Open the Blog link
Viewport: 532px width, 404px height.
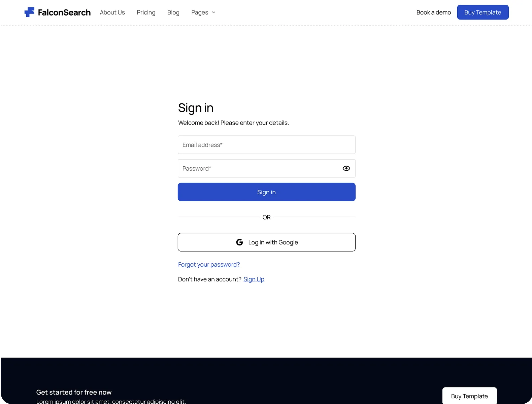click(x=173, y=12)
